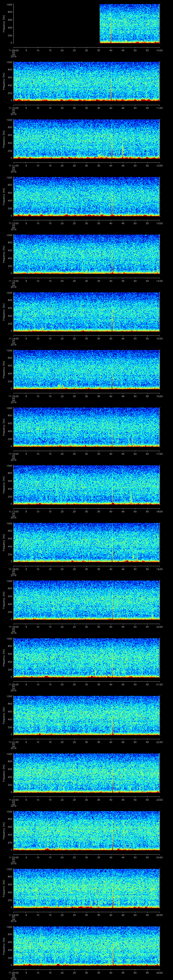Click the "21:00" axis end label

(160, 684)
